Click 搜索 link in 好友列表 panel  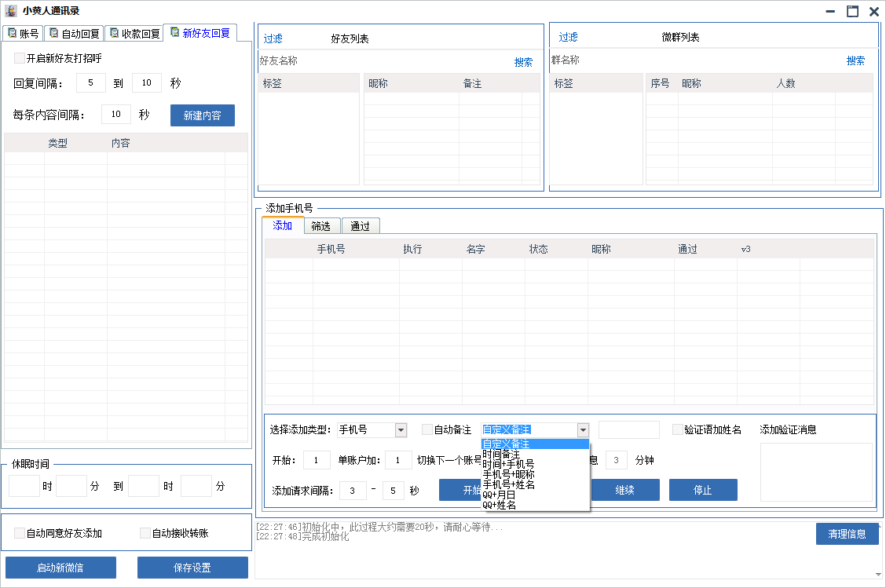click(x=523, y=62)
